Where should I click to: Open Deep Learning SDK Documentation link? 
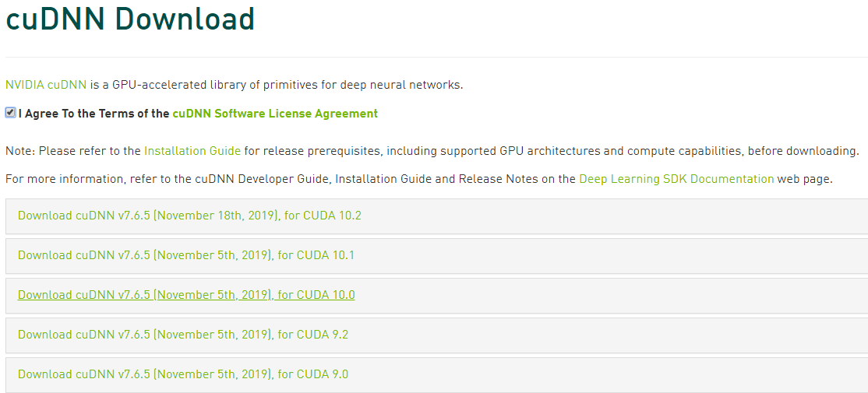coord(676,179)
